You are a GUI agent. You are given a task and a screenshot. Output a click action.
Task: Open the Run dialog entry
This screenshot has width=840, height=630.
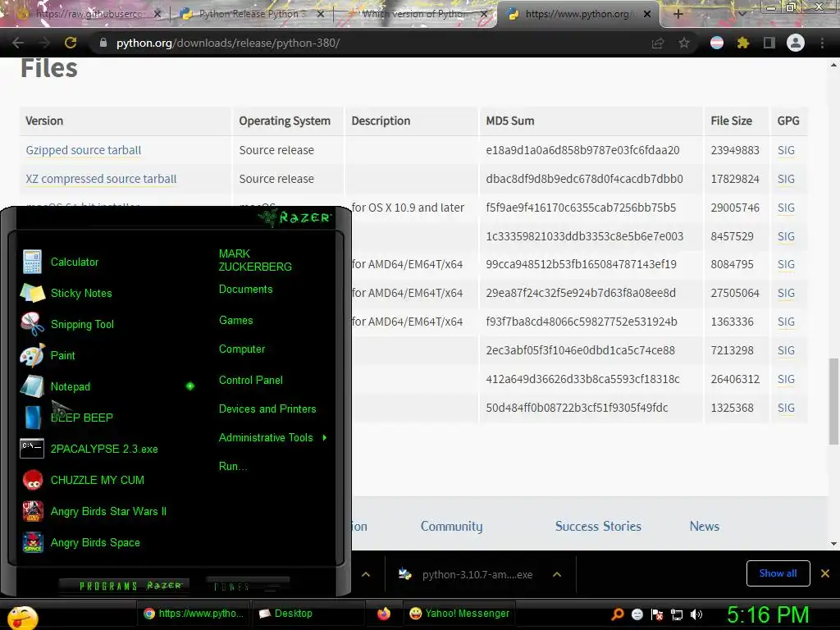(x=233, y=466)
